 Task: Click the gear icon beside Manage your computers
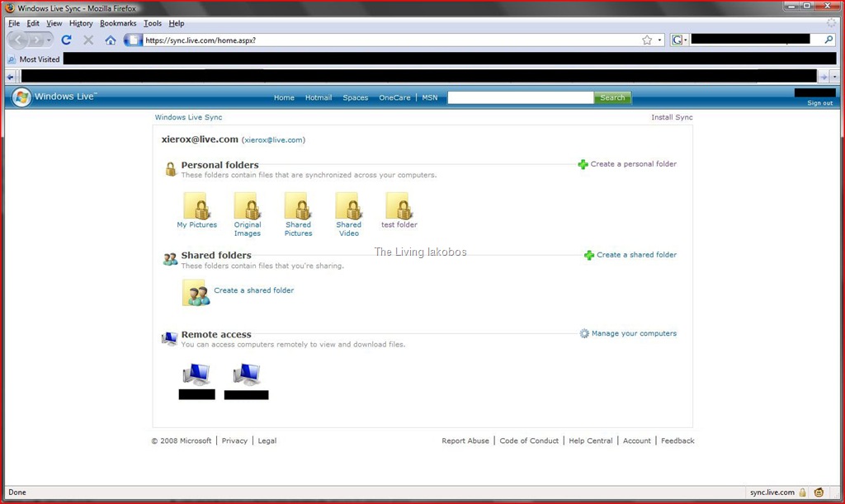point(584,334)
